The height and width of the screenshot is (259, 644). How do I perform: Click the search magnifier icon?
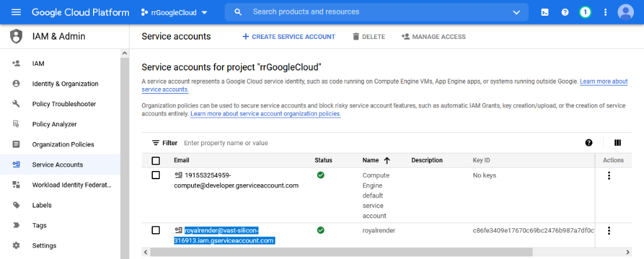coord(238,12)
